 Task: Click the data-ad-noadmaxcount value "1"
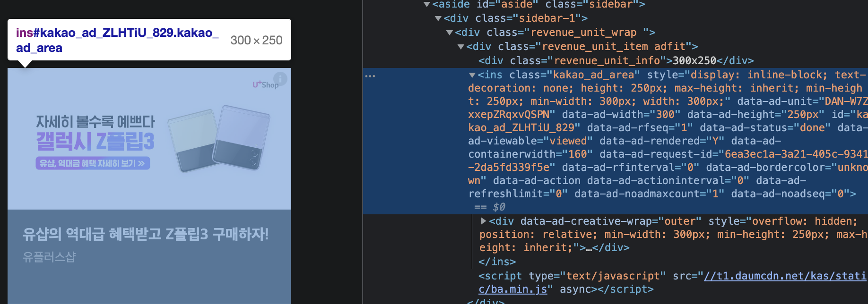(715, 194)
